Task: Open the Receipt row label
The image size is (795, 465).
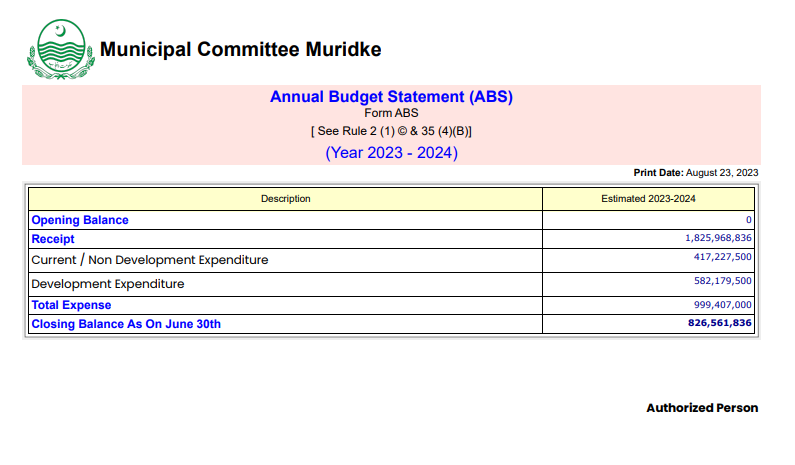Action: (53, 239)
